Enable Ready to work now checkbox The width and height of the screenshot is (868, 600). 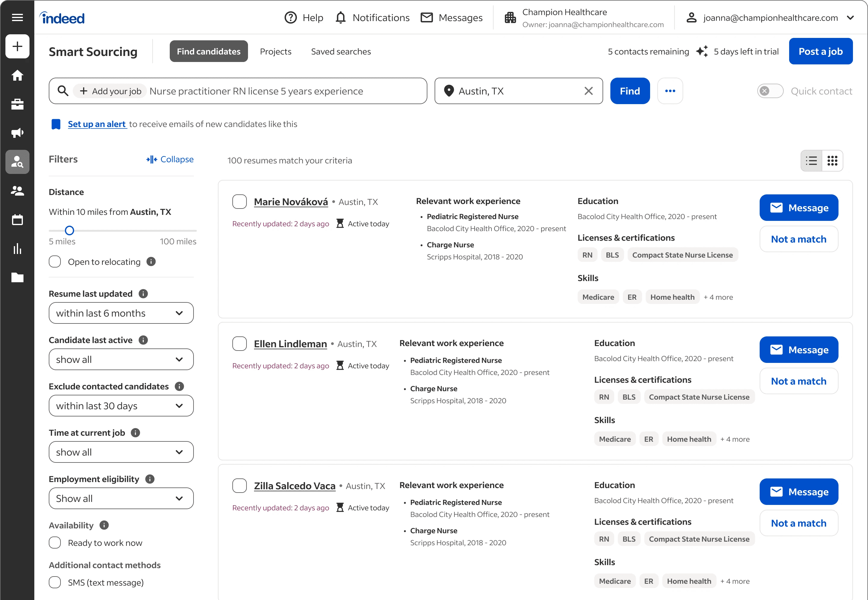(55, 543)
